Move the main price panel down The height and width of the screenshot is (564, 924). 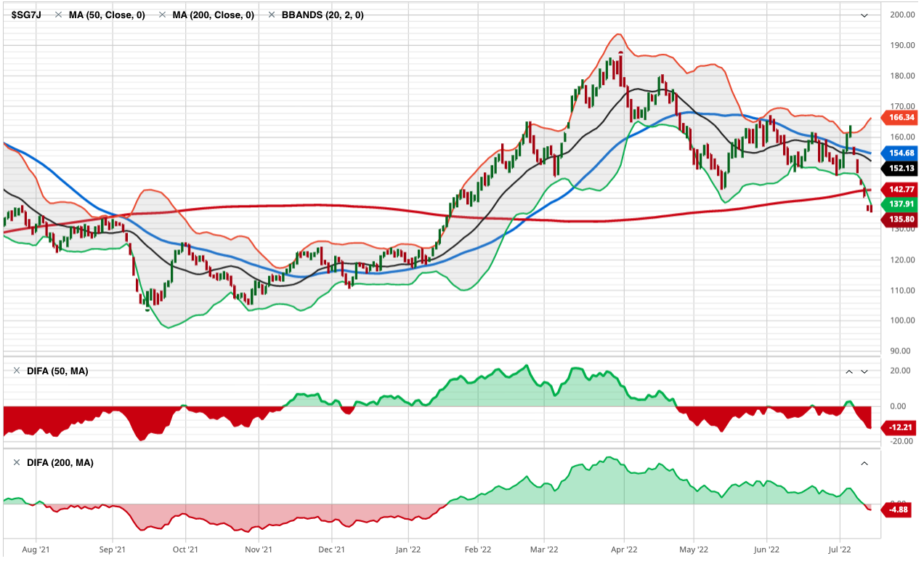point(864,15)
